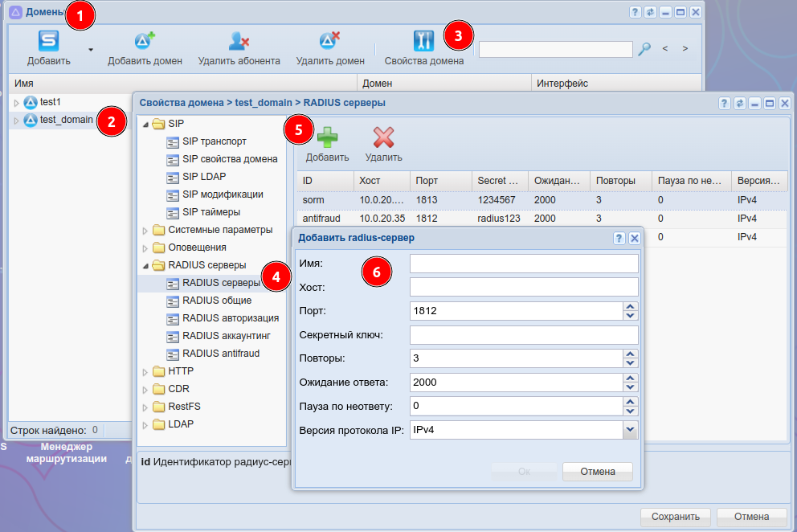Screen dimensions: 797x532
Task: Click help icon in Add radius-server dialog
Action: click(619, 238)
